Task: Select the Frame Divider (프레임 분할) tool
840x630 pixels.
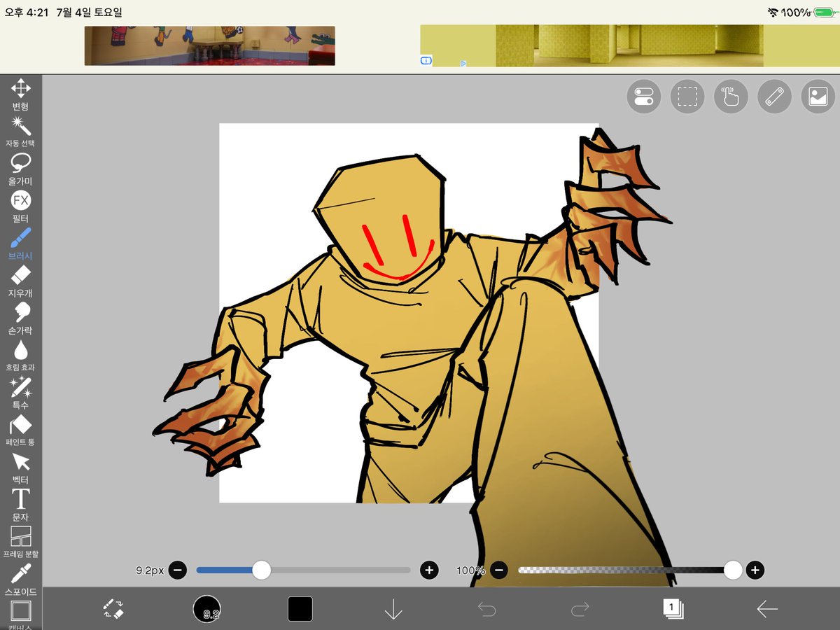Action: [21, 542]
